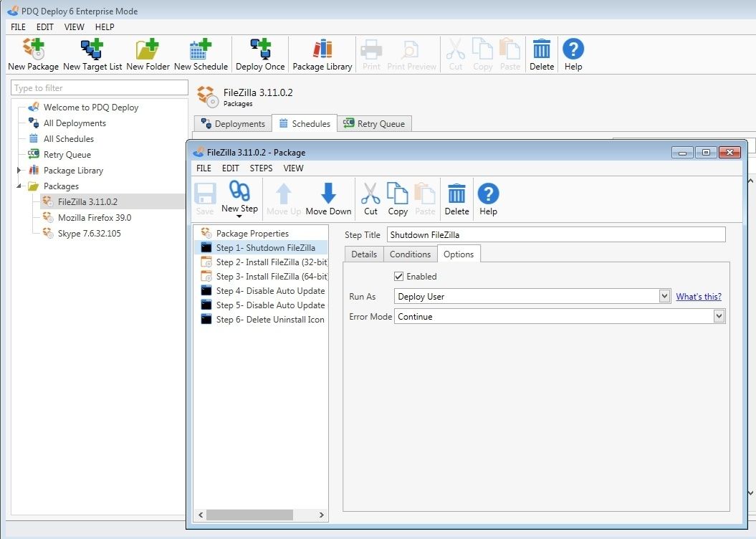This screenshot has height=539, width=756.
Task: Select Package Properties in step list
Action: click(x=260, y=234)
